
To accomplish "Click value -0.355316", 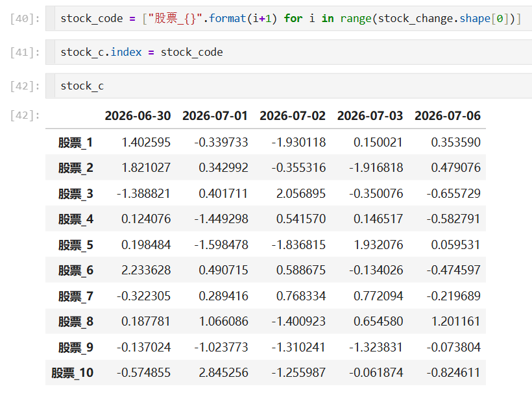I will point(298,168).
